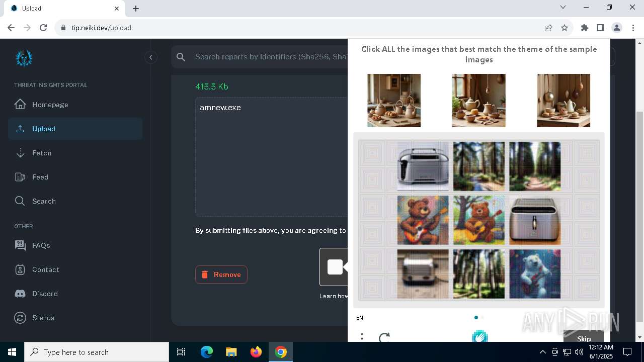This screenshot has height=362, width=644.
Task: Collapse the sidebar with chevron button
Action: (x=151, y=57)
